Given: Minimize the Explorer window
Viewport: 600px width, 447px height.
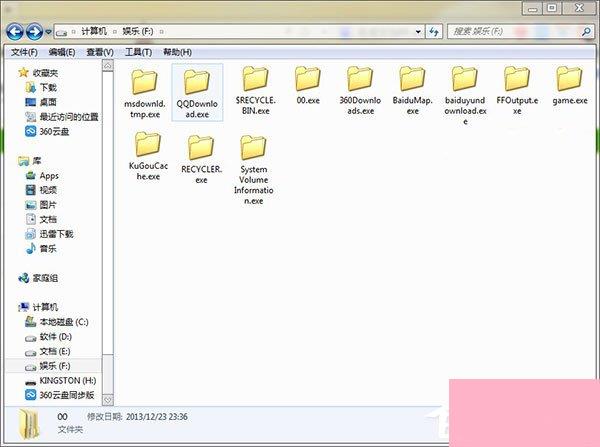Looking at the screenshot, I should click(x=532, y=8).
